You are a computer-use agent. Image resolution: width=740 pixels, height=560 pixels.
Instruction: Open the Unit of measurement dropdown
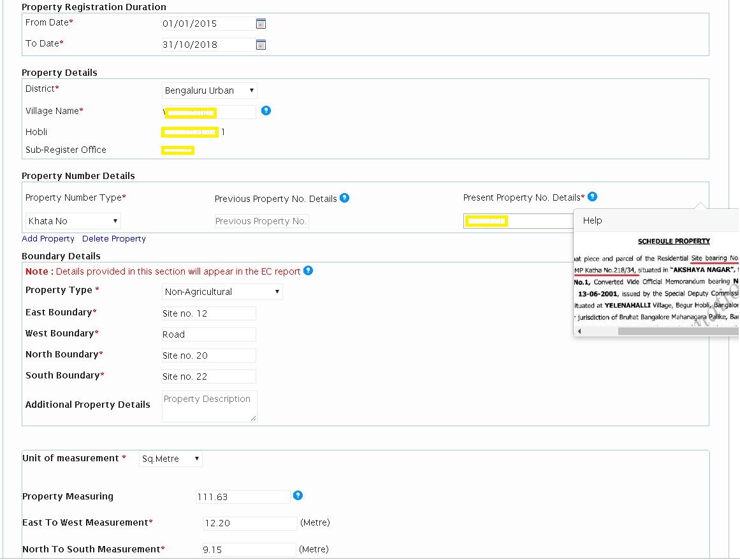(x=170, y=458)
